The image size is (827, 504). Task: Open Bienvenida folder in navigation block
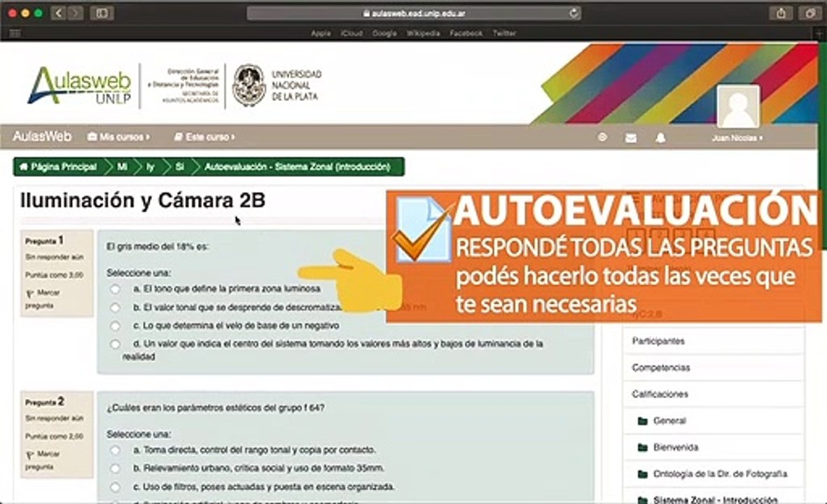pos(675,447)
